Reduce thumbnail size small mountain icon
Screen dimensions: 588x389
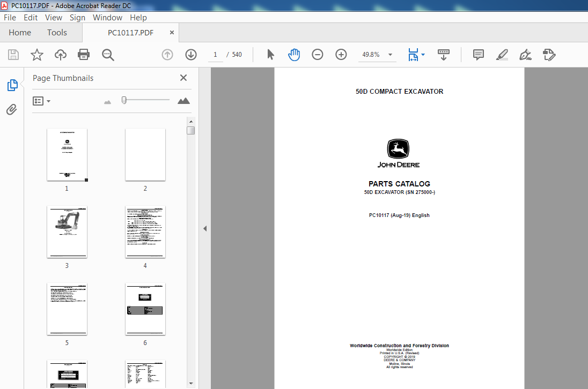click(x=108, y=102)
